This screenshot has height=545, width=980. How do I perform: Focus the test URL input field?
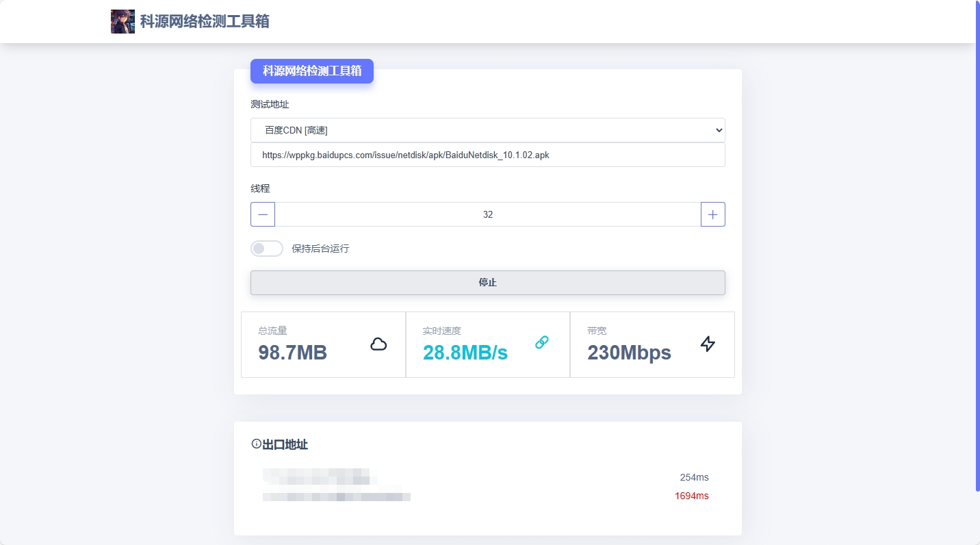point(488,155)
